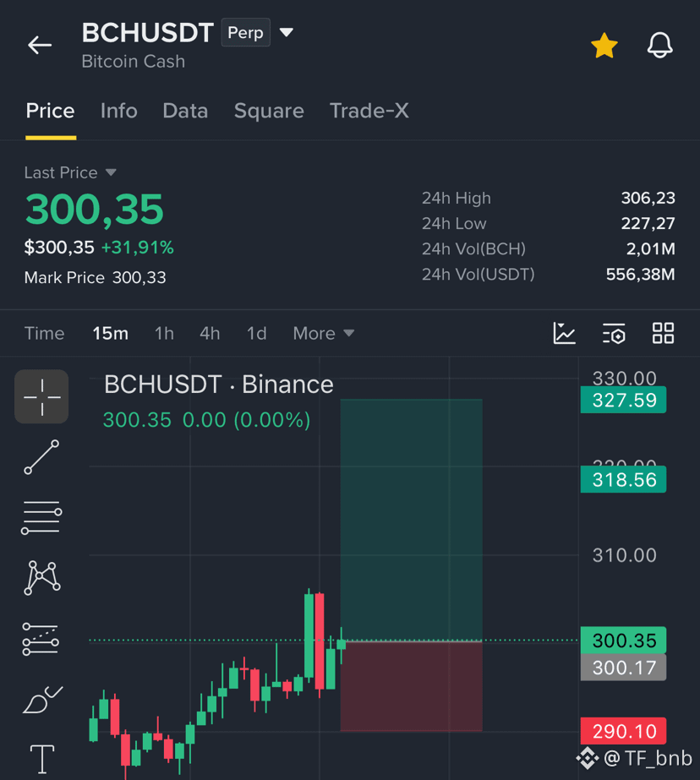Open price alerts bell icon
Image resolution: width=700 pixels, height=780 pixels.
coord(659,46)
